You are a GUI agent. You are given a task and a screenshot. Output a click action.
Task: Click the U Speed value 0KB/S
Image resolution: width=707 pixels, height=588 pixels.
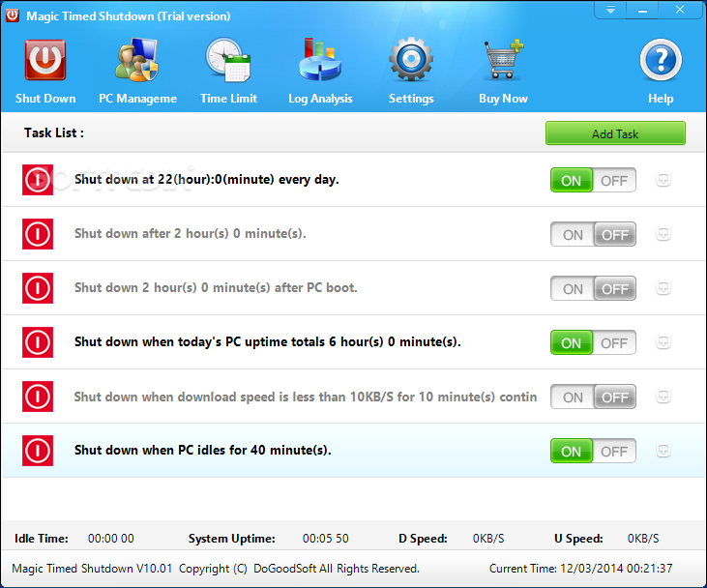[643, 539]
